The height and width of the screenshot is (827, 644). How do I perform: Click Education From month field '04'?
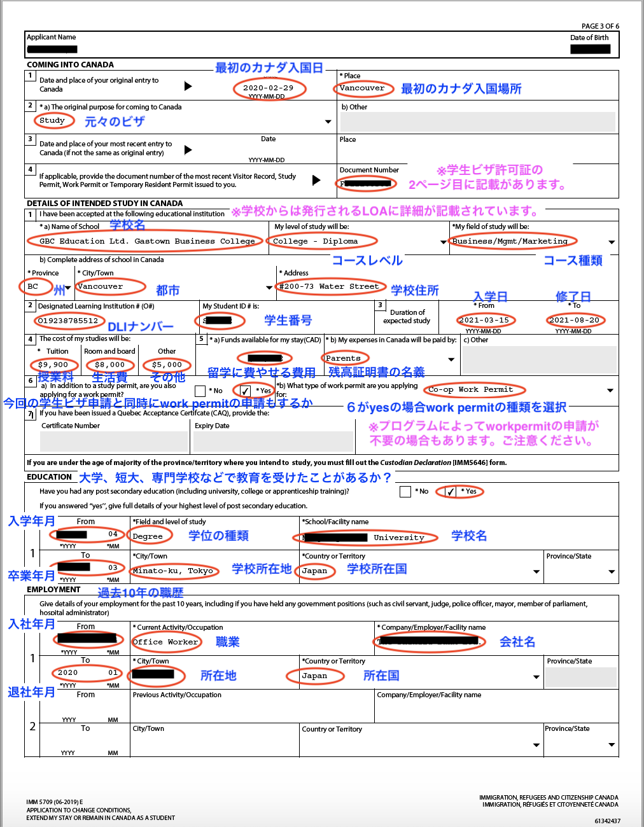(113, 534)
